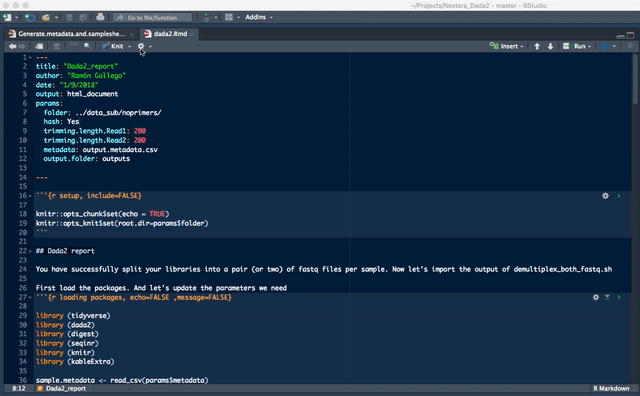Screen dimensions: 640x396
Task: Click the editor toolbar Save icon
Action: click(56, 46)
